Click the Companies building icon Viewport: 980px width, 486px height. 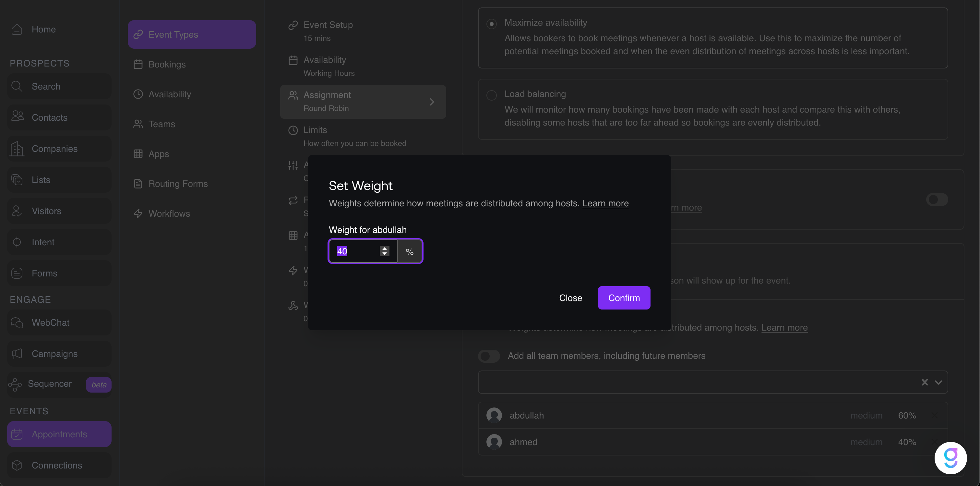click(17, 149)
